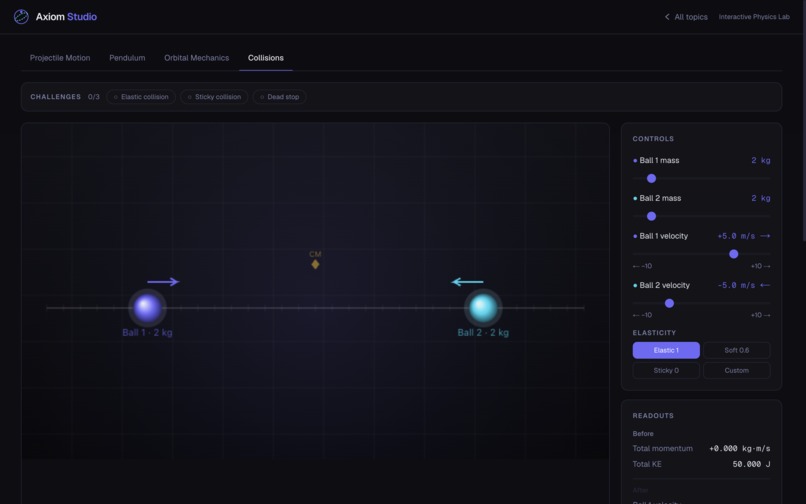This screenshot has height=504, width=806.
Task: Click the purple Ball 1 sphere
Action: click(x=147, y=308)
